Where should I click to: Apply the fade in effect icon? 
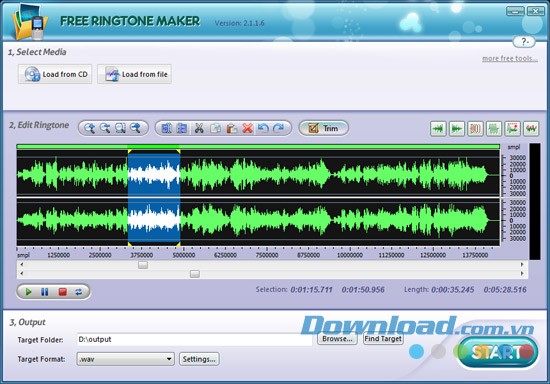click(438, 129)
